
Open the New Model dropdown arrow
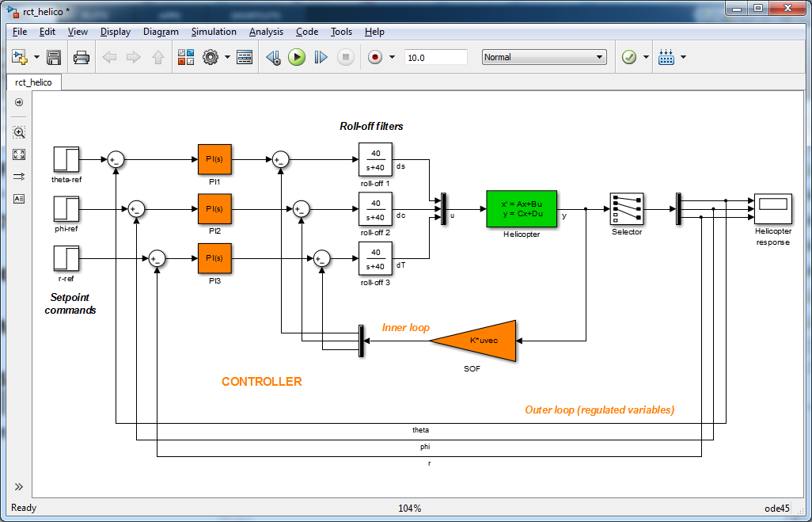(36, 57)
